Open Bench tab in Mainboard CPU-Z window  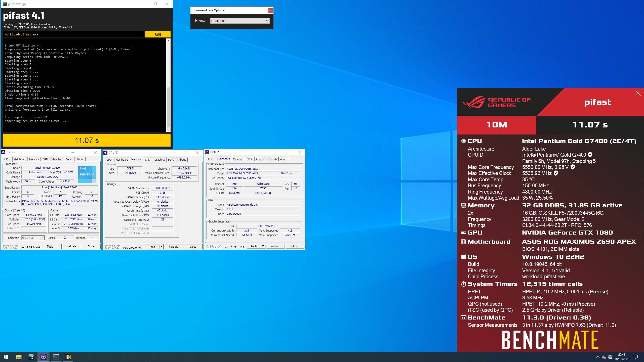click(273, 159)
